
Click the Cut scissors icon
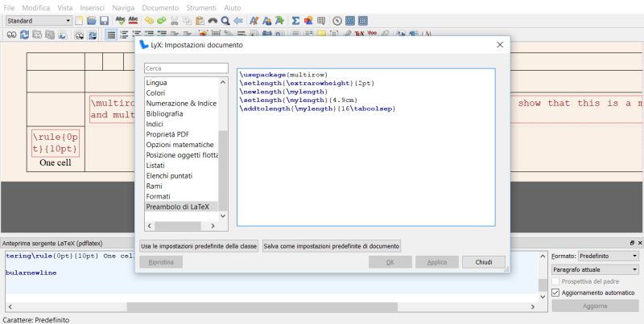point(174,21)
